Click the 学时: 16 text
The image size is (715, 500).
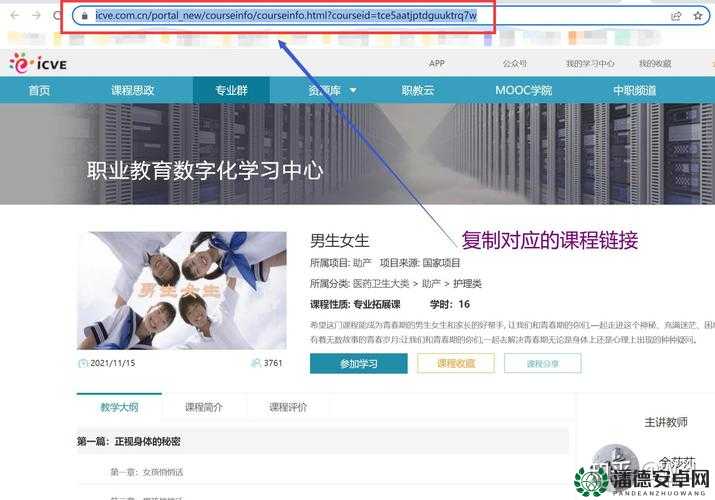pyautogui.click(x=450, y=304)
